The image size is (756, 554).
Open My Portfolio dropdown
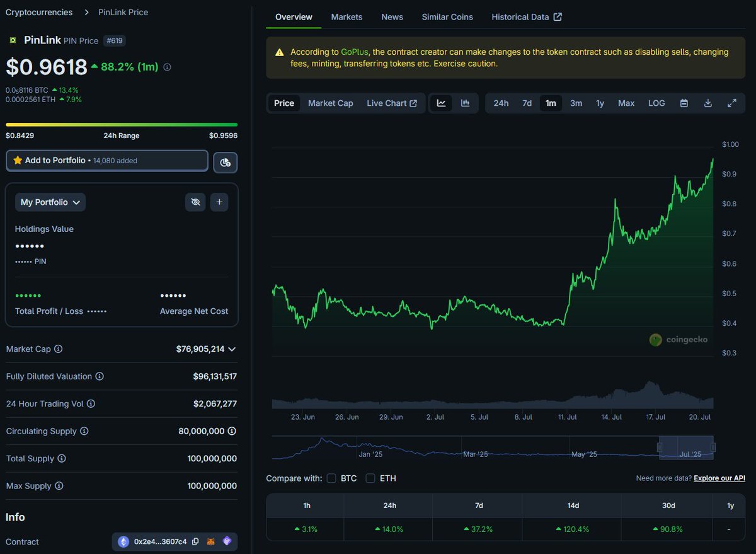click(x=50, y=202)
